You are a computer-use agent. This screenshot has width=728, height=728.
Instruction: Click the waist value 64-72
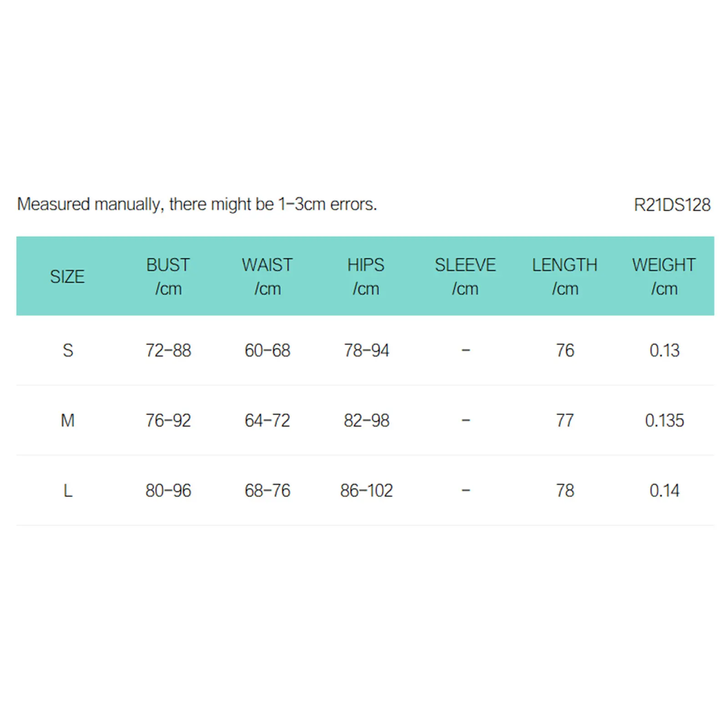click(x=267, y=420)
